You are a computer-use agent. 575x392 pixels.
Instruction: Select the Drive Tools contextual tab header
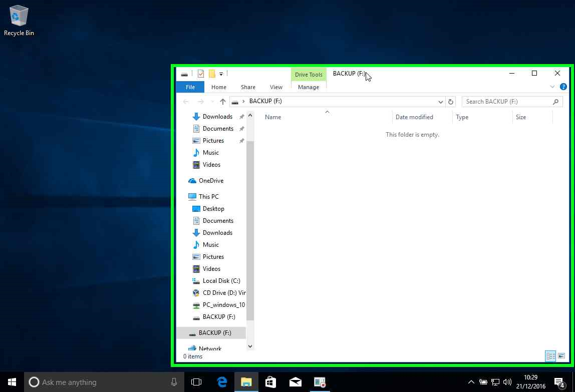(x=309, y=75)
